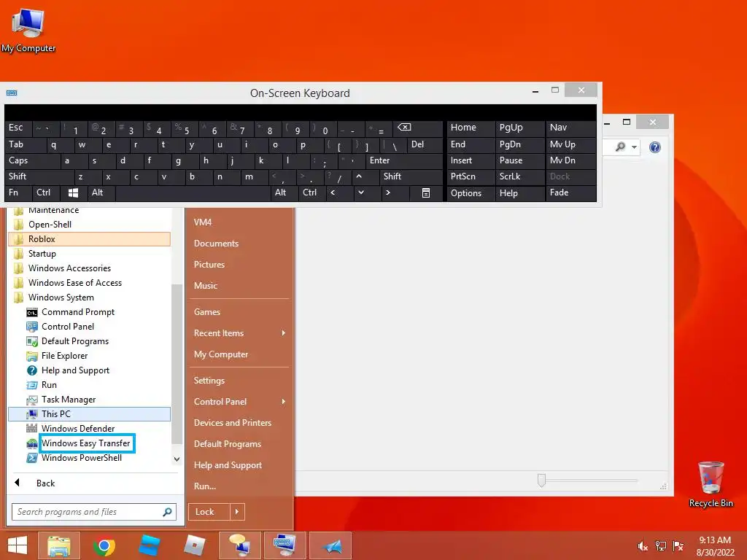Open My Computer desktop icon
Image resolution: width=747 pixels, height=560 pixels.
[28, 29]
